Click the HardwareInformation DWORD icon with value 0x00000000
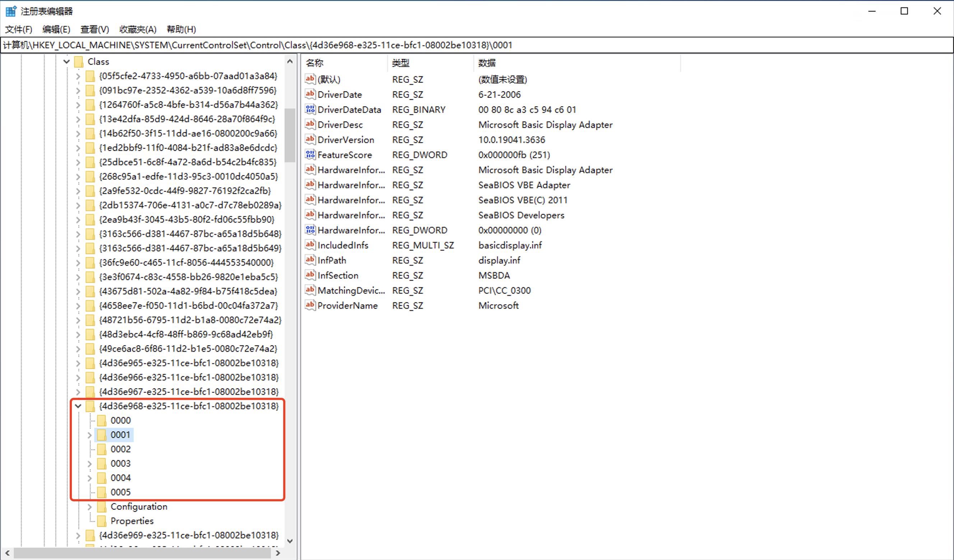Screen dimensions: 954x560 pos(310,230)
